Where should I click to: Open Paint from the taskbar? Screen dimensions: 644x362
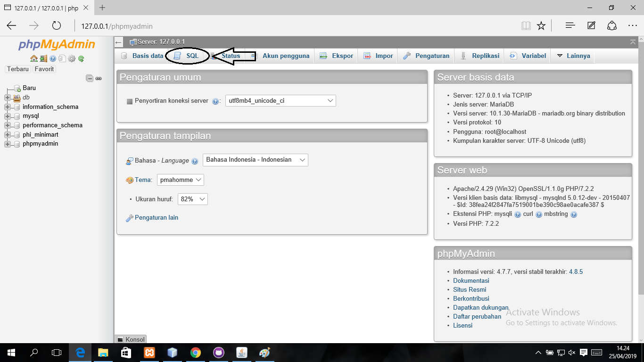pyautogui.click(x=264, y=352)
